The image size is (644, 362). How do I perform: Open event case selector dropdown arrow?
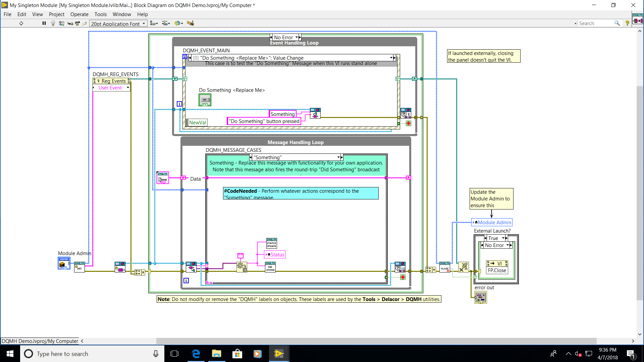click(x=391, y=58)
